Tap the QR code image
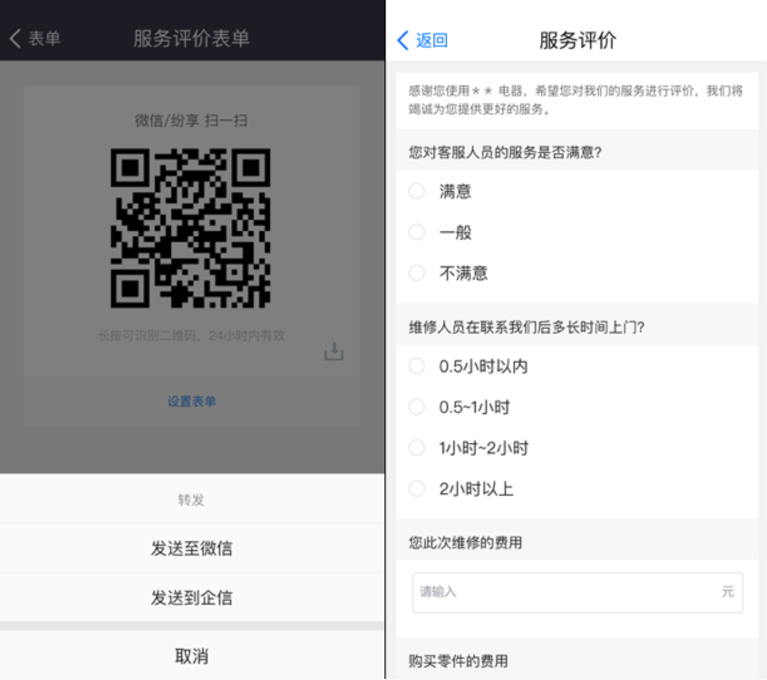This screenshot has width=767, height=680. coord(190,228)
